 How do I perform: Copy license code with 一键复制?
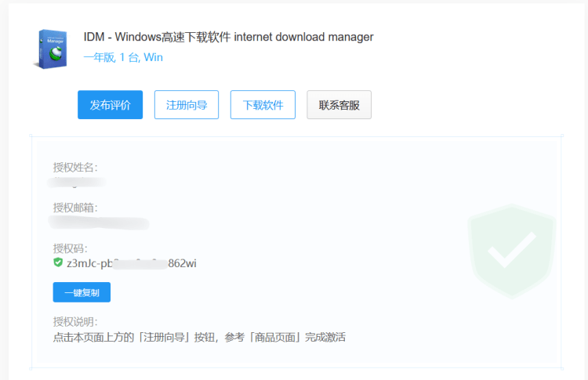(82, 292)
